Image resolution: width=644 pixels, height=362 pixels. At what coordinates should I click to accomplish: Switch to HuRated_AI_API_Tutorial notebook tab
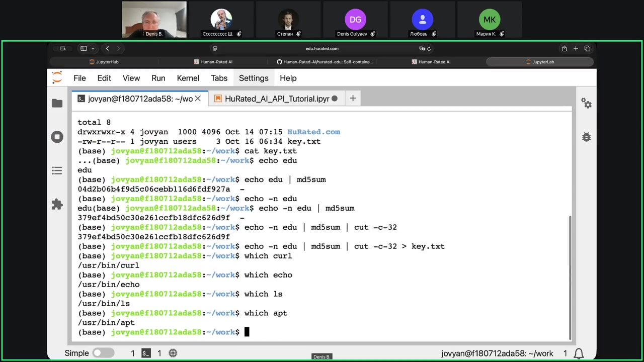point(276,99)
